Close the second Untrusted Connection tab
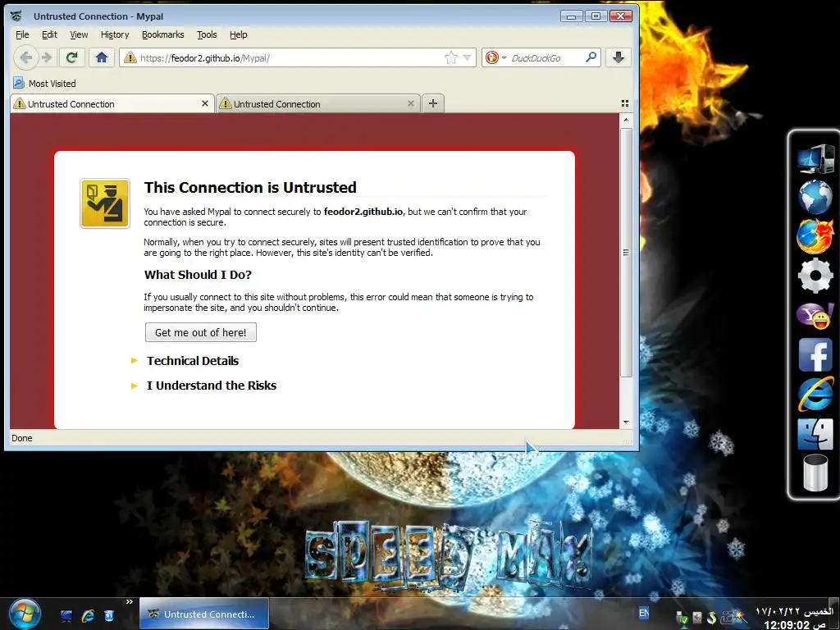 point(411,103)
